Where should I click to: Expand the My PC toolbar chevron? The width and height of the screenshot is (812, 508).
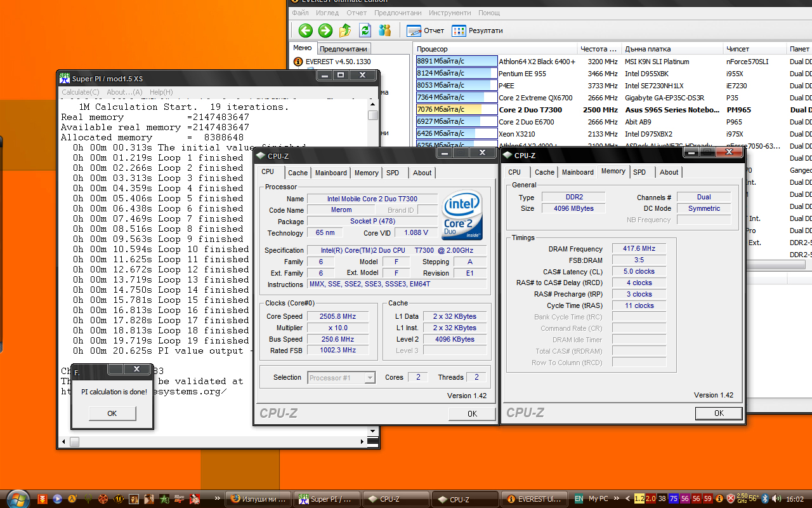615,498
